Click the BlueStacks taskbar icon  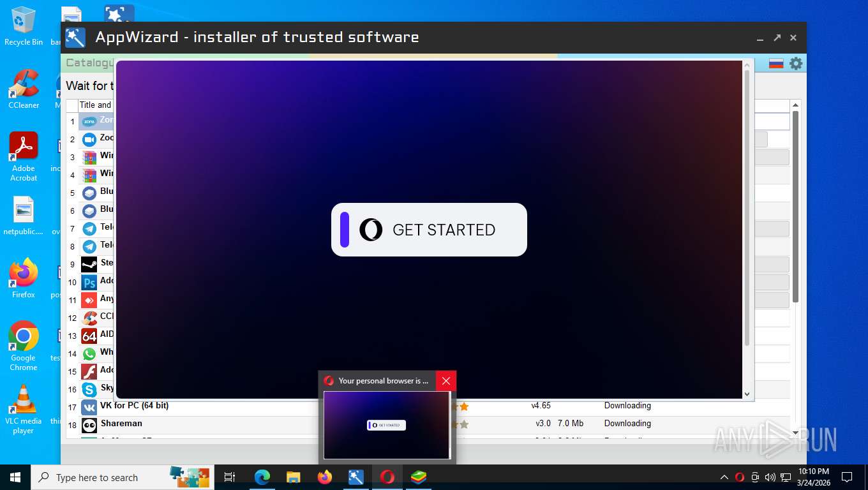pos(419,477)
